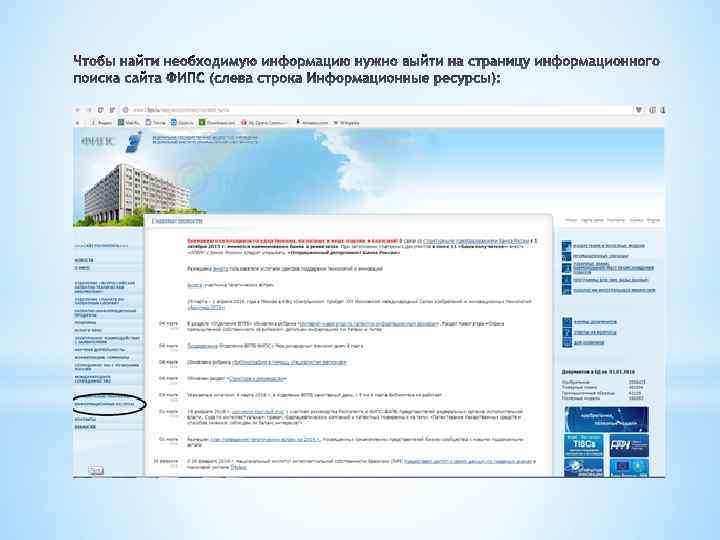The image size is (720, 540).
Task: Open Карта сайта link
Action: click(592, 220)
